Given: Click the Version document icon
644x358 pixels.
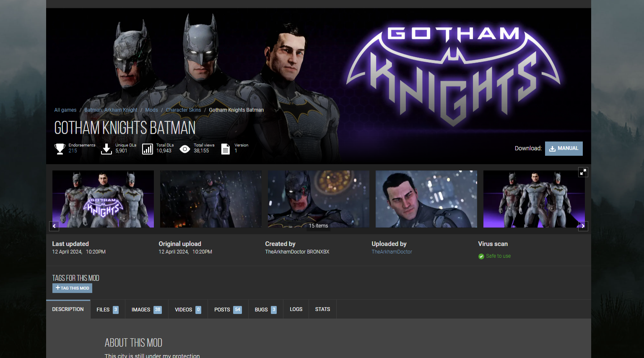Looking at the screenshot, I should 225,148.
